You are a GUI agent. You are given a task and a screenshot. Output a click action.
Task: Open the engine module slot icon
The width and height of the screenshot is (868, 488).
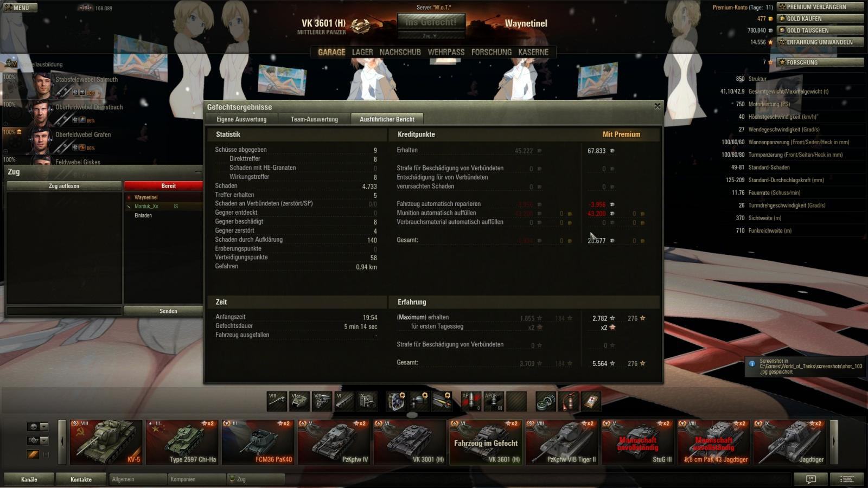coord(322,401)
